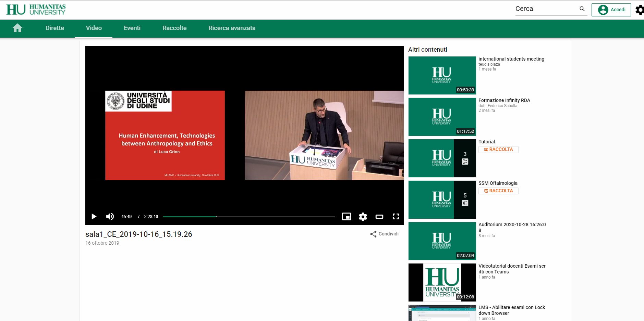Seek on the video progress bar
Image resolution: width=644 pixels, height=321 pixels.
point(249,217)
